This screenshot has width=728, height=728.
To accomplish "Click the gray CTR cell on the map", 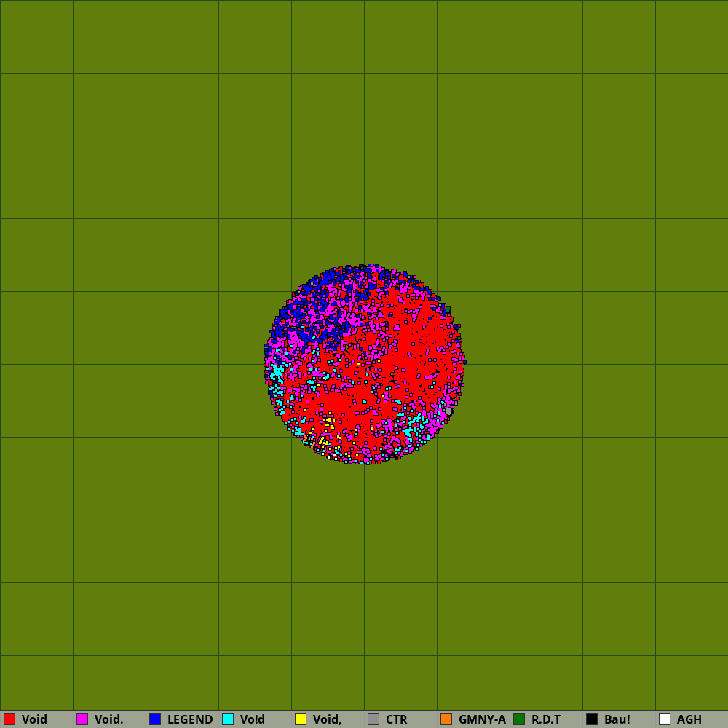I will click(448, 411).
